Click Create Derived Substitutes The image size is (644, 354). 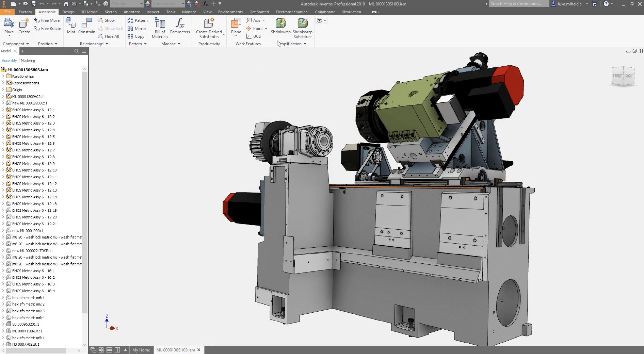pyautogui.click(x=209, y=28)
